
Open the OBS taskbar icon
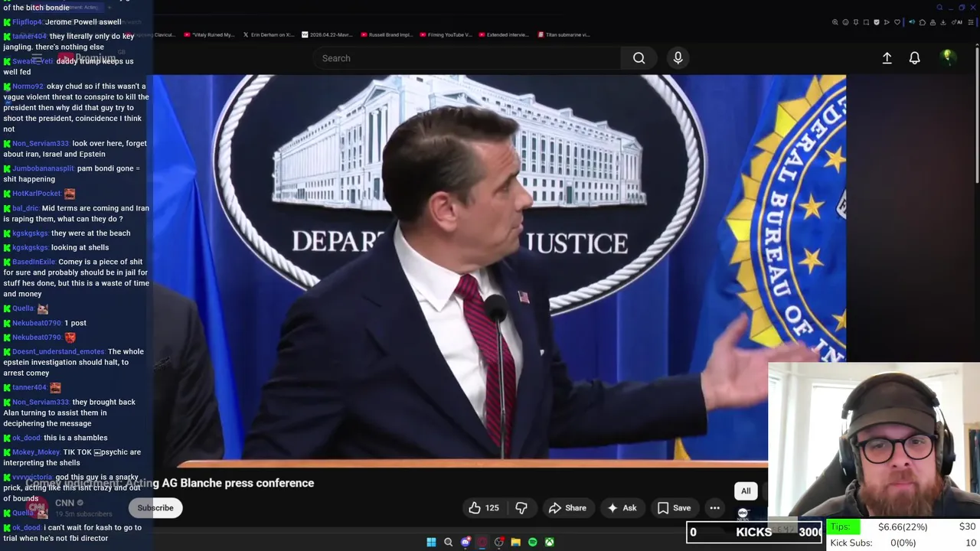click(x=498, y=542)
